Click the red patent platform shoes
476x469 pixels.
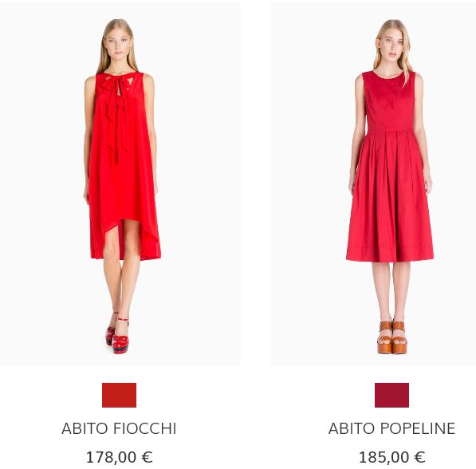pos(118,336)
